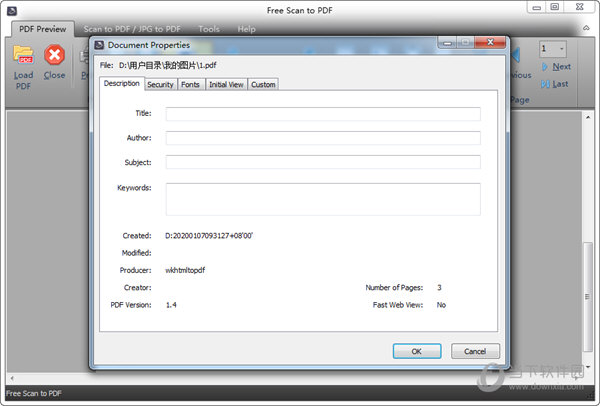
Task: Collapse the ribbon with the top-right arrow
Action: point(586,28)
